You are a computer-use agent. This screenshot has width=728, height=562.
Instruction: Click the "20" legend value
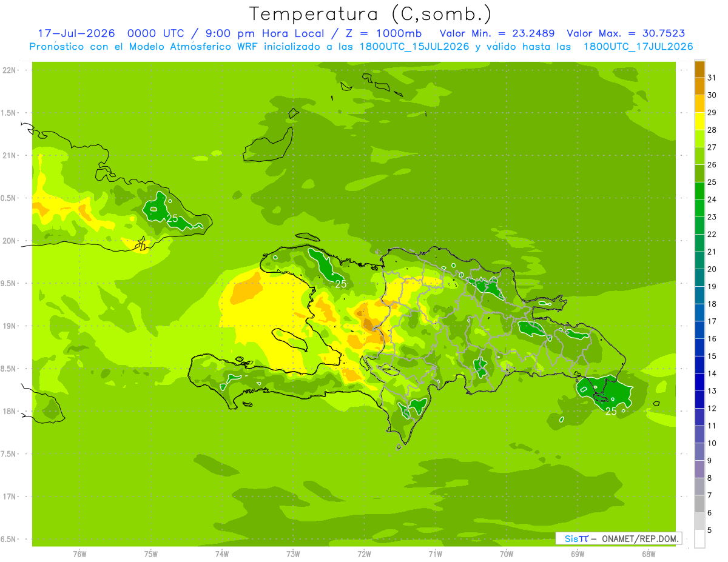tap(712, 269)
